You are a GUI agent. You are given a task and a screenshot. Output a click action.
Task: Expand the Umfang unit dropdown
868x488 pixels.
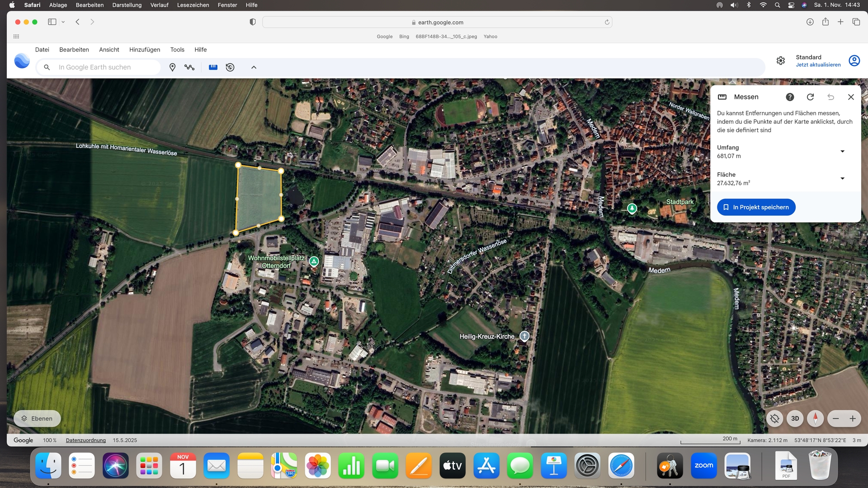pyautogui.click(x=842, y=151)
